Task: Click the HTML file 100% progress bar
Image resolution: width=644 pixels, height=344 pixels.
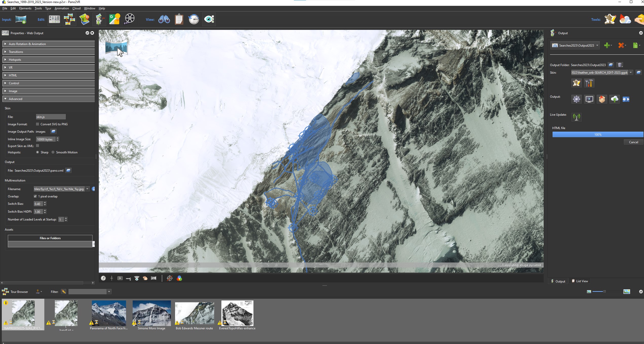Action: coord(598,134)
